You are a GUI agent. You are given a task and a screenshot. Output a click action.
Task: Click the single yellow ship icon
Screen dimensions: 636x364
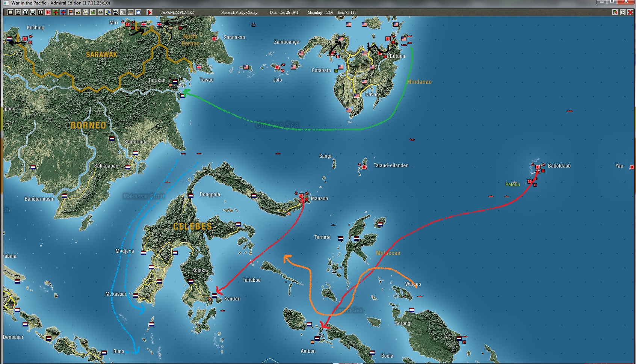click(x=78, y=12)
